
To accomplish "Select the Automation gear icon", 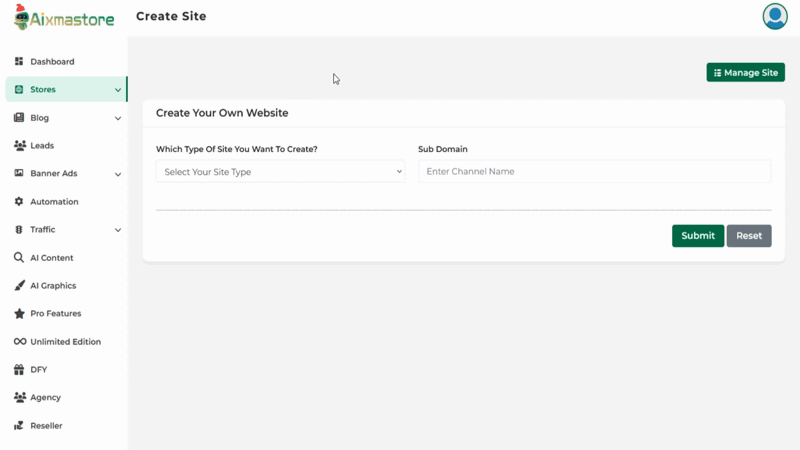I will [x=19, y=202].
